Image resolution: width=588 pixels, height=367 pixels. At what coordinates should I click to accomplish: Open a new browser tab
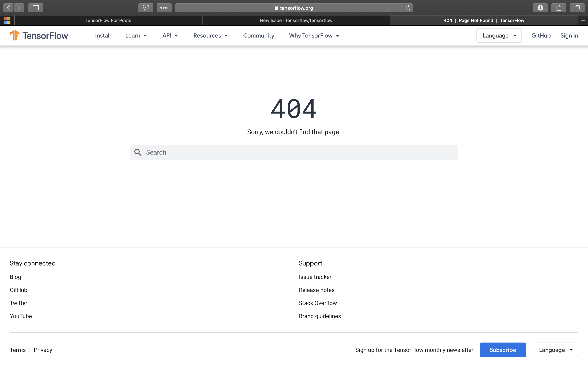[x=583, y=20]
